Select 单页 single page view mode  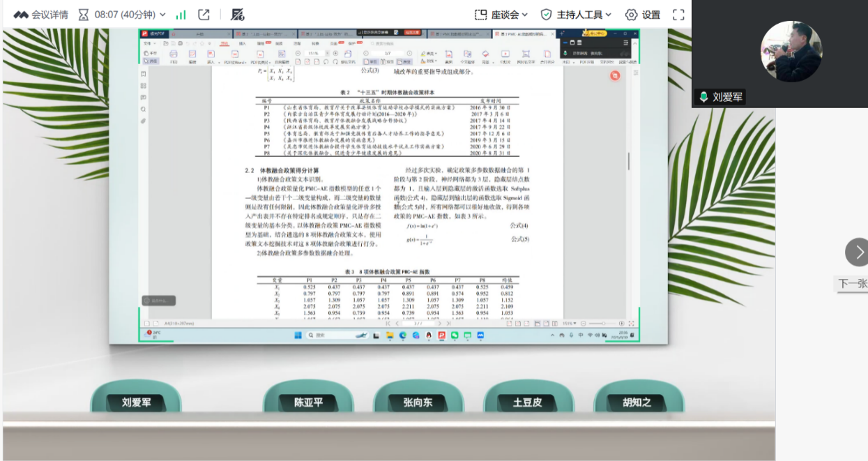click(370, 62)
